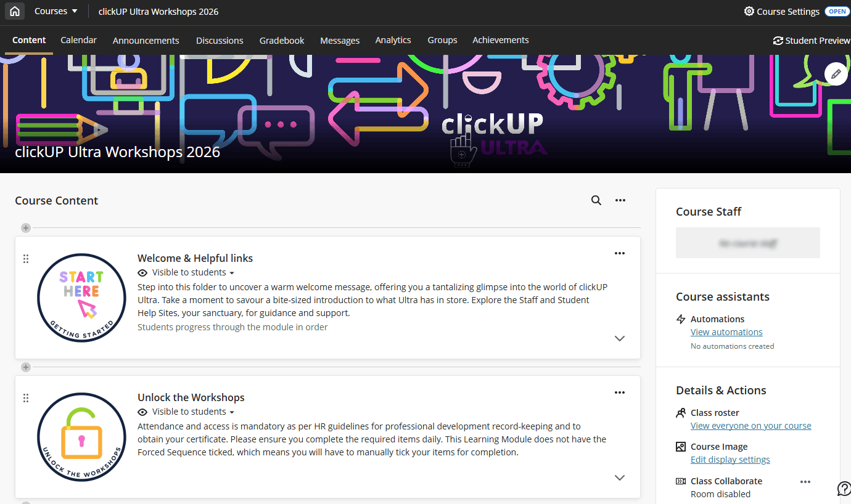Add content above Unlock the Workshops
The width and height of the screenshot is (851, 504).
26,367
